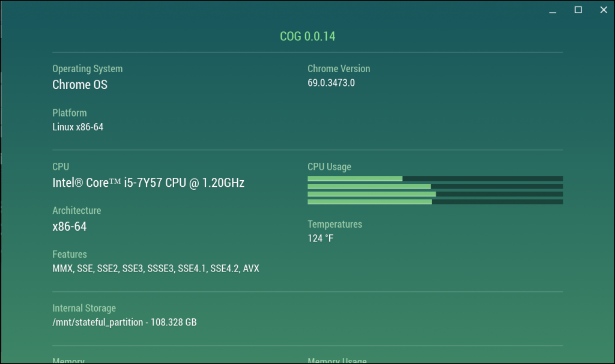This screenshot has width=615, height=364.
Task: Select the Linux x86-64 platform value
Action: click(x=77, y=127)
